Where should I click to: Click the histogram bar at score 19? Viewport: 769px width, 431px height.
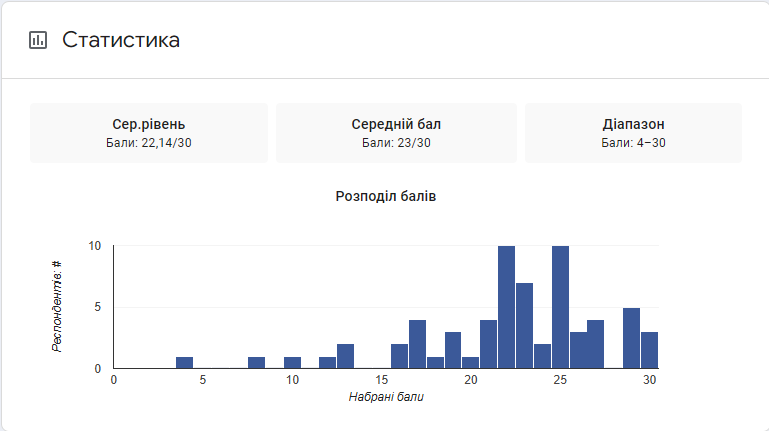click(453, 351)
